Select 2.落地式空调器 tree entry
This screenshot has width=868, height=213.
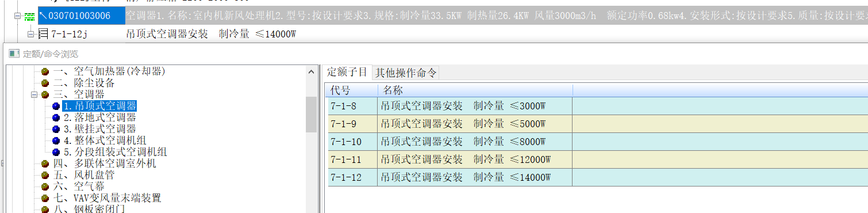click(x=99, y=117)
